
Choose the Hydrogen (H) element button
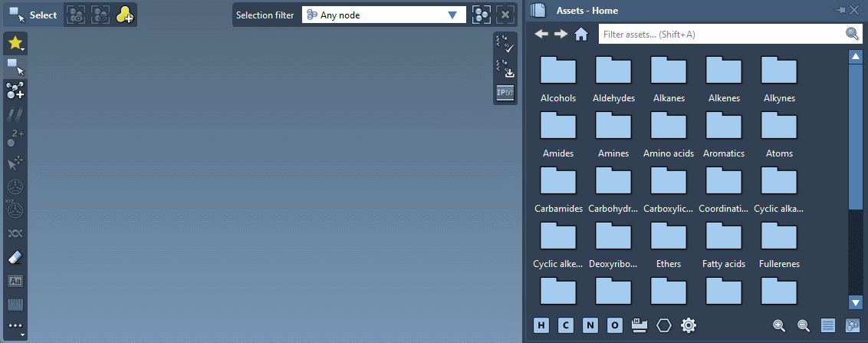[541, 325]
